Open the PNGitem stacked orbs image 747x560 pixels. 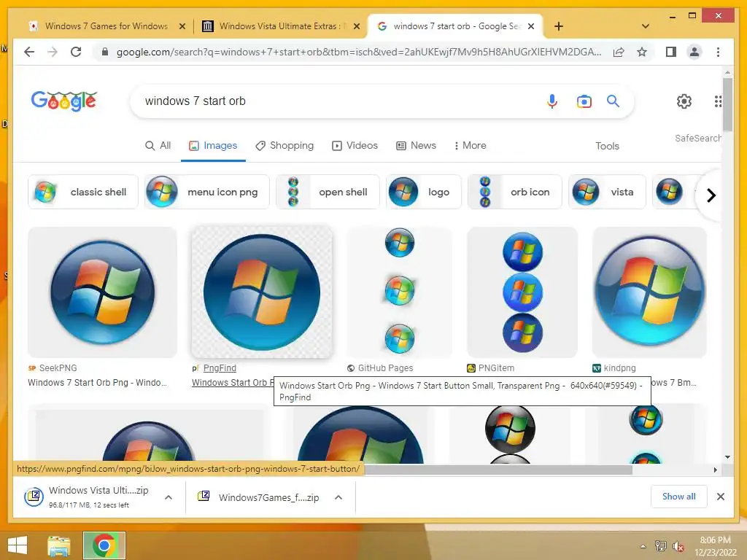point(522,292)
